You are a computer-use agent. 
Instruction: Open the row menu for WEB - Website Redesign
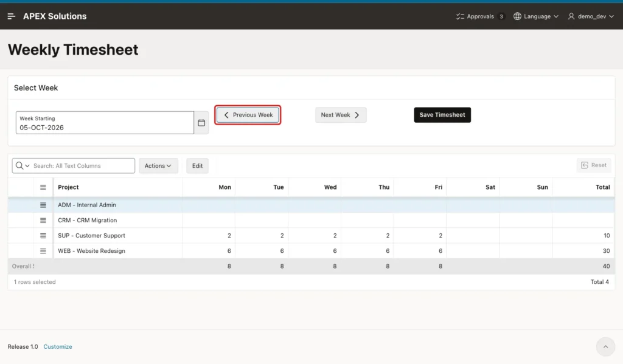pyautogui.click(x=43, y=251)
